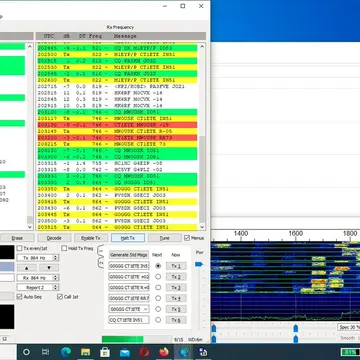
Task: Launch Firefox from the taskbar
Action: click(164, 352)
